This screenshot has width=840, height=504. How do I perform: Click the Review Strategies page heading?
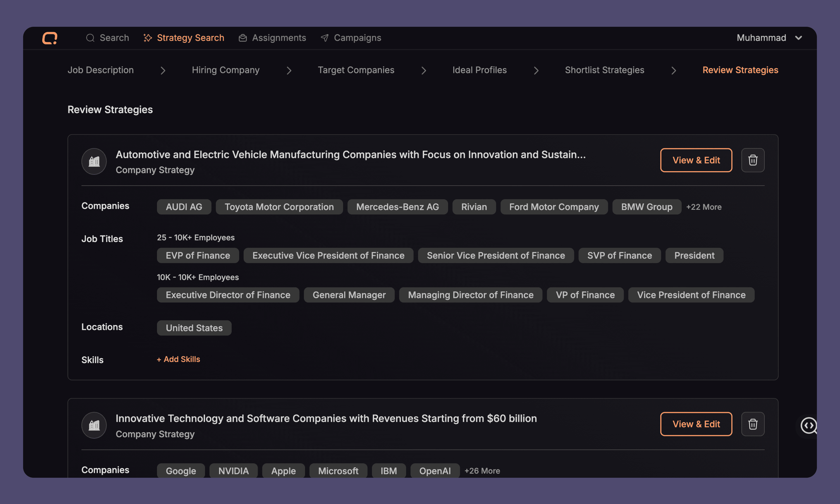[110, 109]
